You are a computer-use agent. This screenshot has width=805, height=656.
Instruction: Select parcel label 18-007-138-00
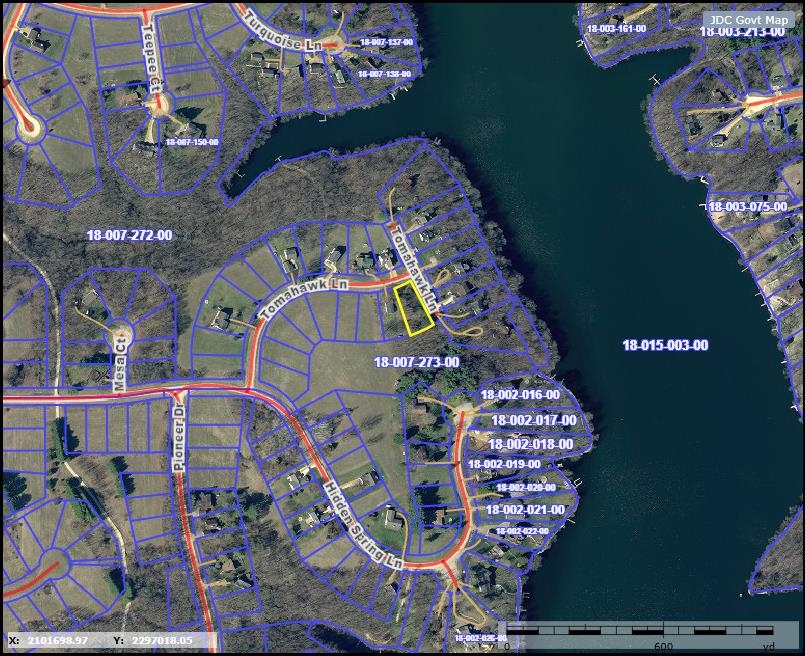(384, 74)
